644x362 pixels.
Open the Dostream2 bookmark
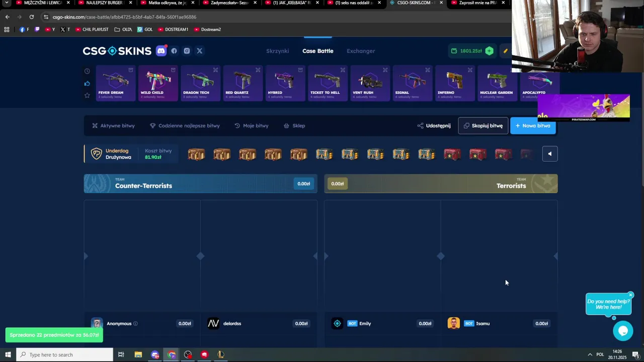click(207, 29)
